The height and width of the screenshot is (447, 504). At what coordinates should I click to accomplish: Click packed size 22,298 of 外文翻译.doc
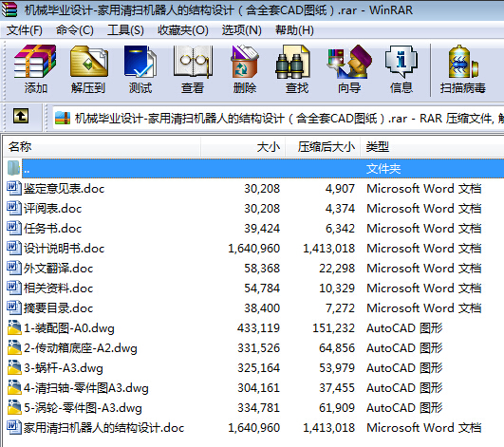click(337, 269)
